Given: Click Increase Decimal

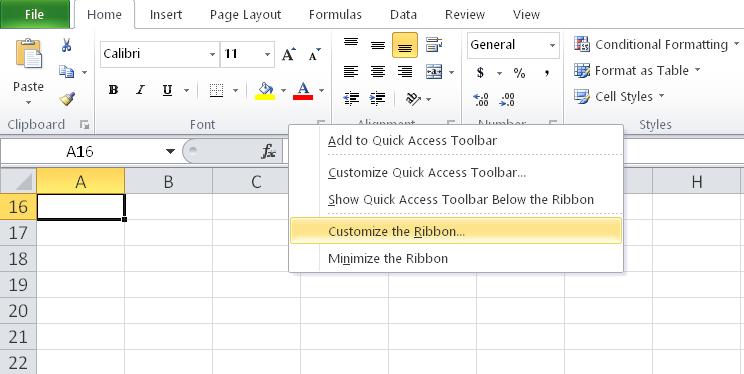Looking at the screenshot, I should (481, 99).
